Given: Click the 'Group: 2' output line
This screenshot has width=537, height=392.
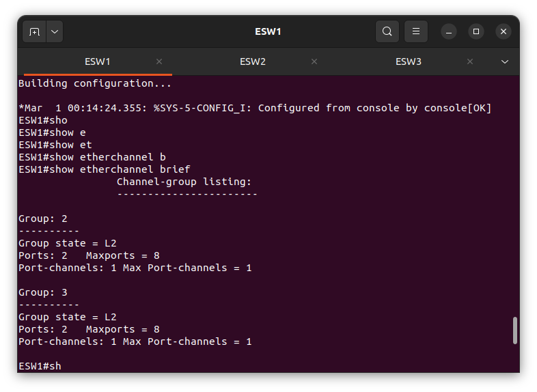Looking at the screenshot, I should point(43,219).
